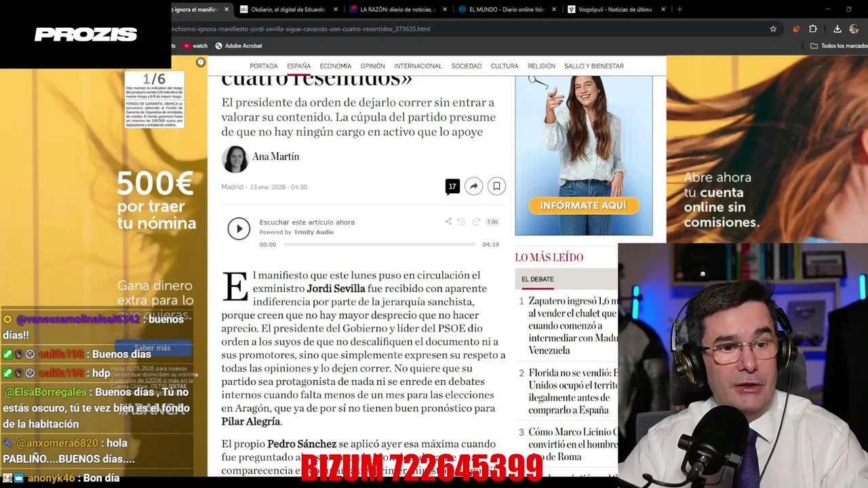This screenshot has width=868, height=488.
Task: Go to ESPAÑA section
Action: tap(298, 66)
